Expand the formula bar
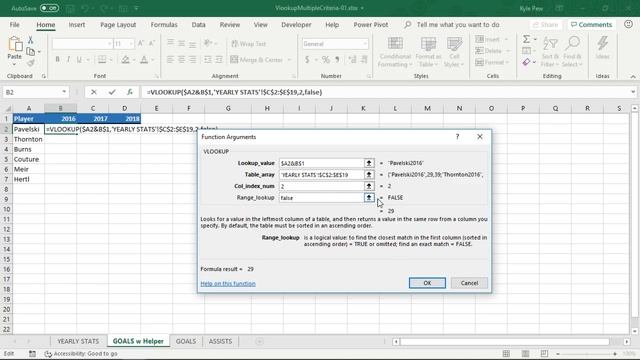This screenshot has width=640, height=360. (x=633, y=92)
